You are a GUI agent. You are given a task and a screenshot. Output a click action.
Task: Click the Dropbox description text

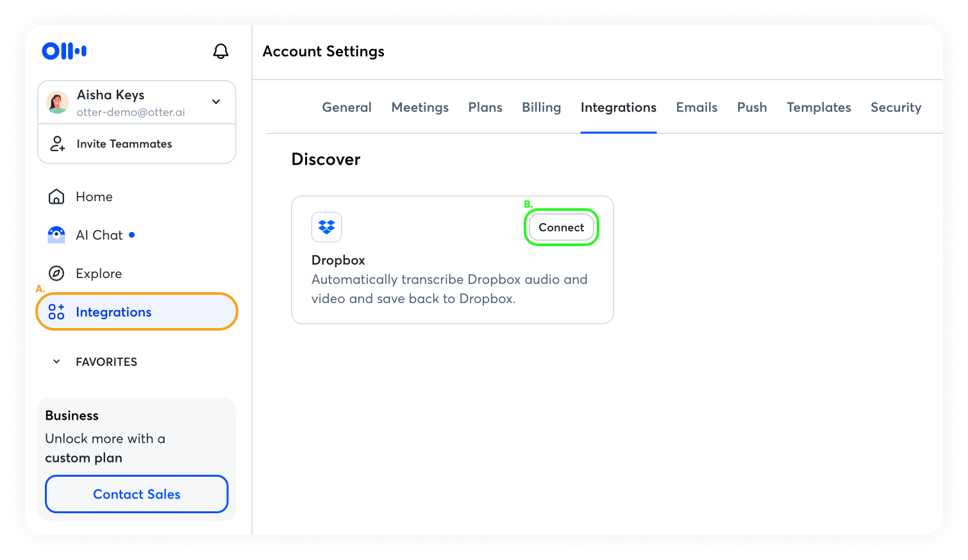[x=449, y=289]
